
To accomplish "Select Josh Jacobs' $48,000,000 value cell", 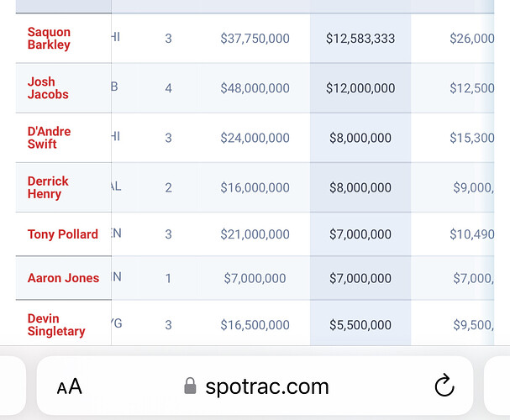I will pos(255,88).
